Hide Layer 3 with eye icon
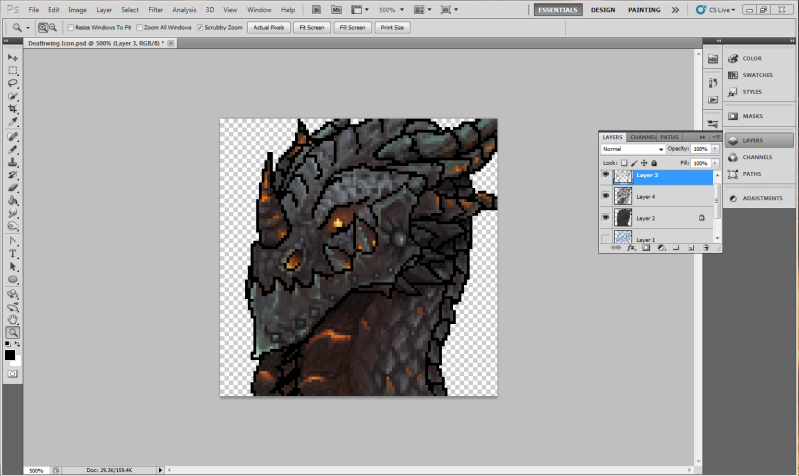 click(605, 175)
